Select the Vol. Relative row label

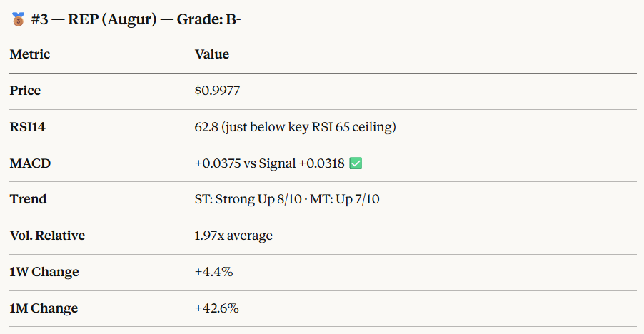click(x=47, y=236)
